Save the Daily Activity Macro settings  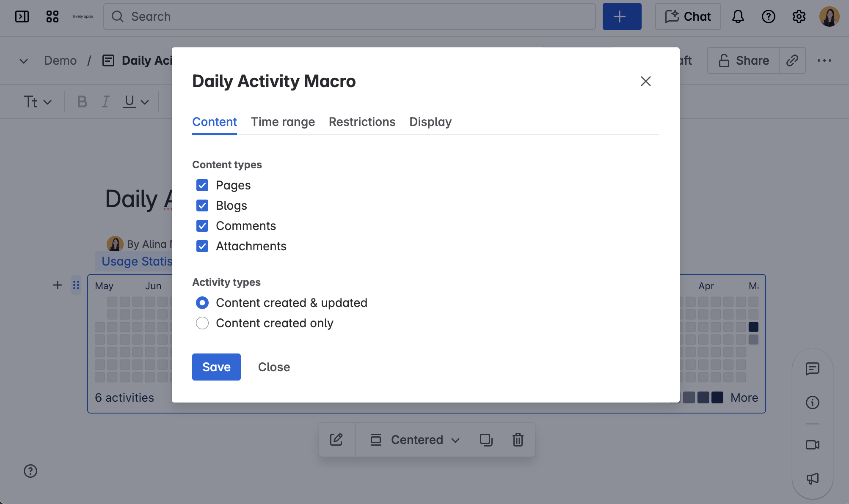pyautogui.click(x=216, y=367)
